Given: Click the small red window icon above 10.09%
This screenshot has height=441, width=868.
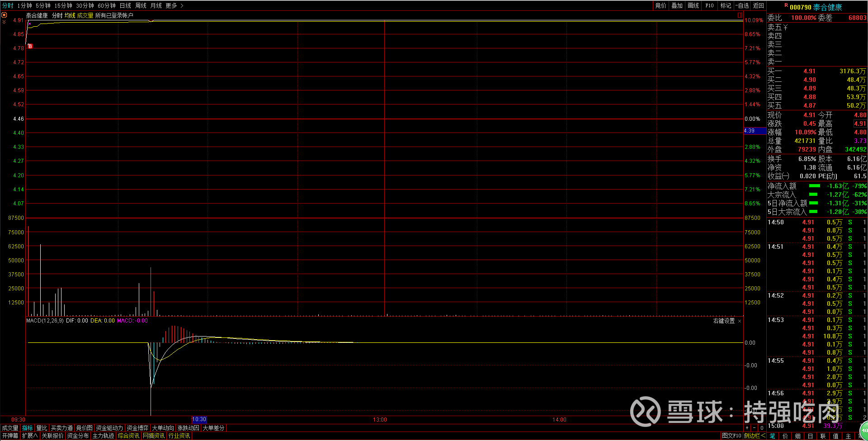Looking at the screenshot, I should [x=740, y=15].
